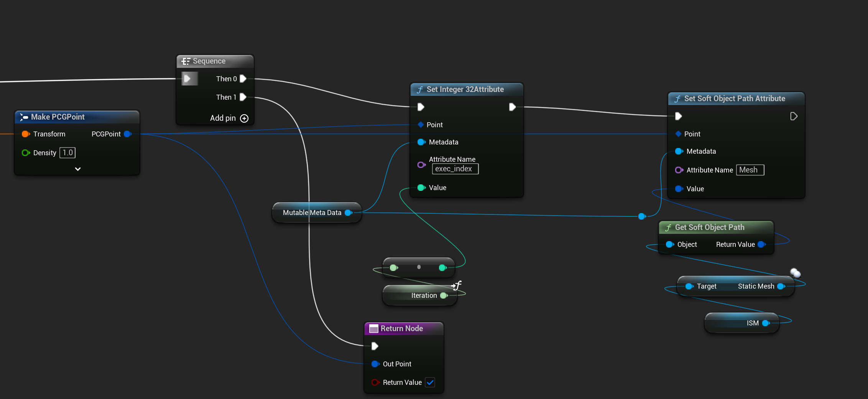
Task: Select the Return Node title bar
Action: pyautogui.click(x=403, y=328)
